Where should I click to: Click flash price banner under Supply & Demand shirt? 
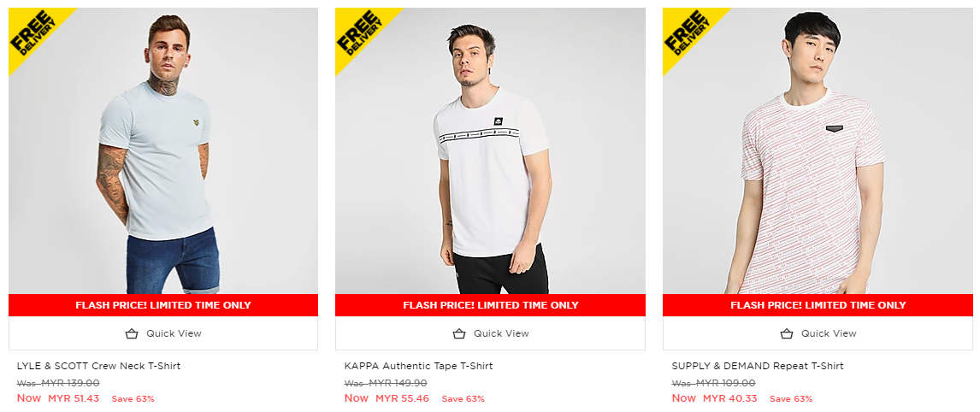click(x=818, y=305)
